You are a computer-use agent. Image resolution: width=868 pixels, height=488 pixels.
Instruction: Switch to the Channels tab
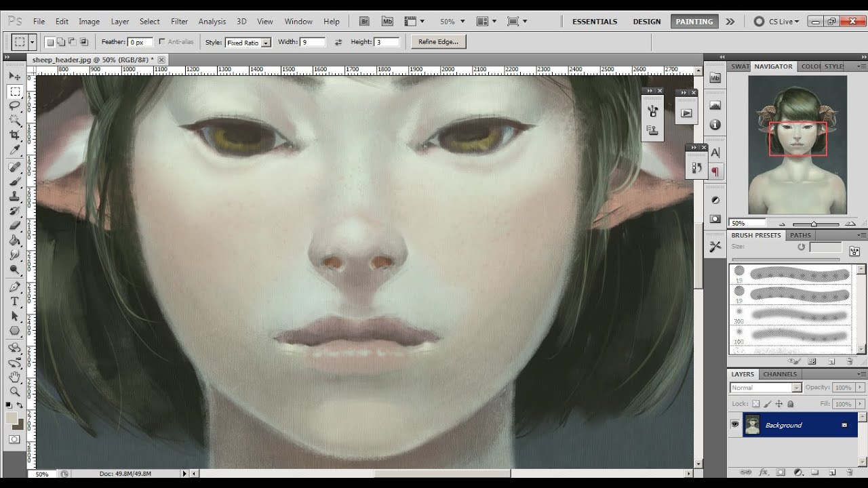[780, 374]
